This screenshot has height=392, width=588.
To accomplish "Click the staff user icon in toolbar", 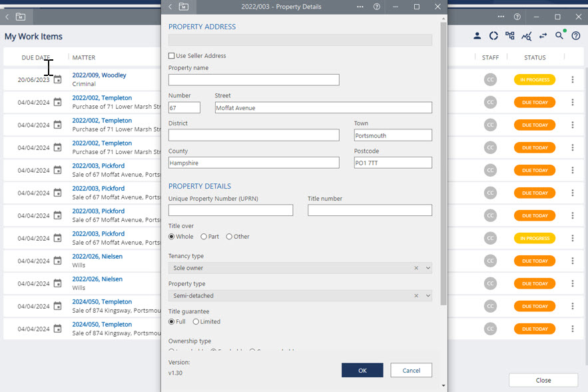I will [x=477, y=36].
